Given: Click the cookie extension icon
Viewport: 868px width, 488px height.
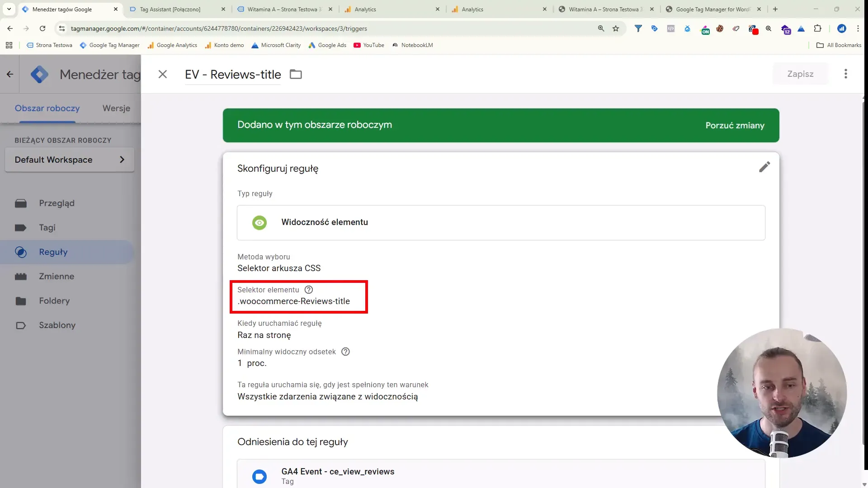Looking at the screenshot, I should tap(720, 28).
